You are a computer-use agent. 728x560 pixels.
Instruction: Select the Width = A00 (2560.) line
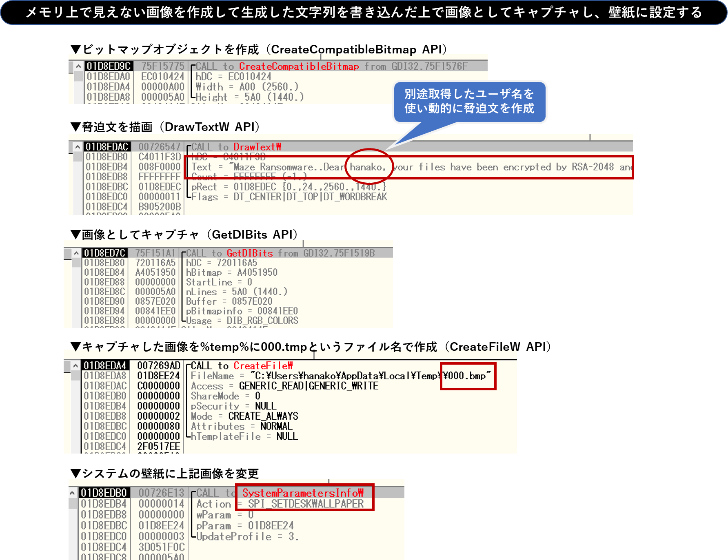point(247,87)
